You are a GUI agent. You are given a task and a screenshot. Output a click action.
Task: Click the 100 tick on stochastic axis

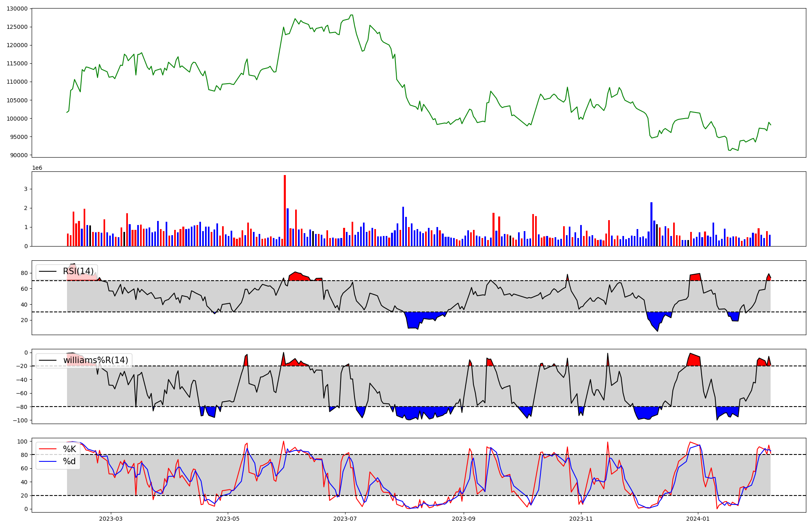tap(22, 441)
